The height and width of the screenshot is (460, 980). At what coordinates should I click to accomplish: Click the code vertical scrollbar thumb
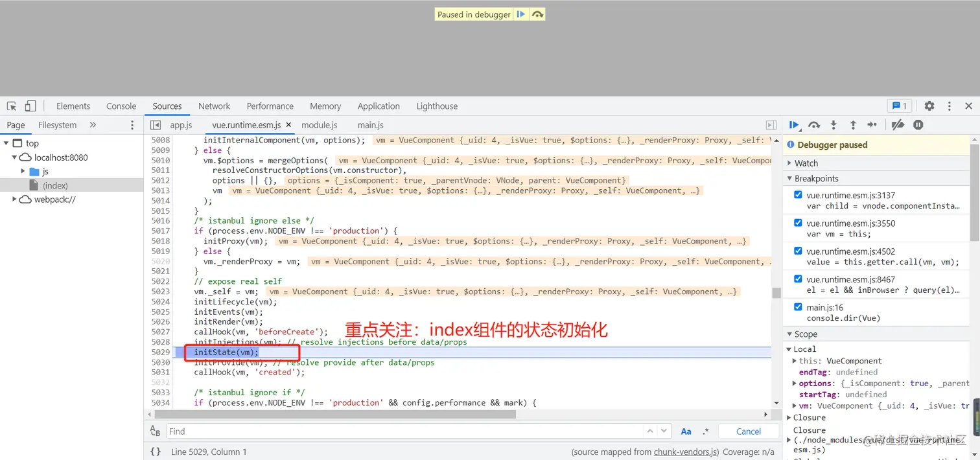[x=776, y=292]
